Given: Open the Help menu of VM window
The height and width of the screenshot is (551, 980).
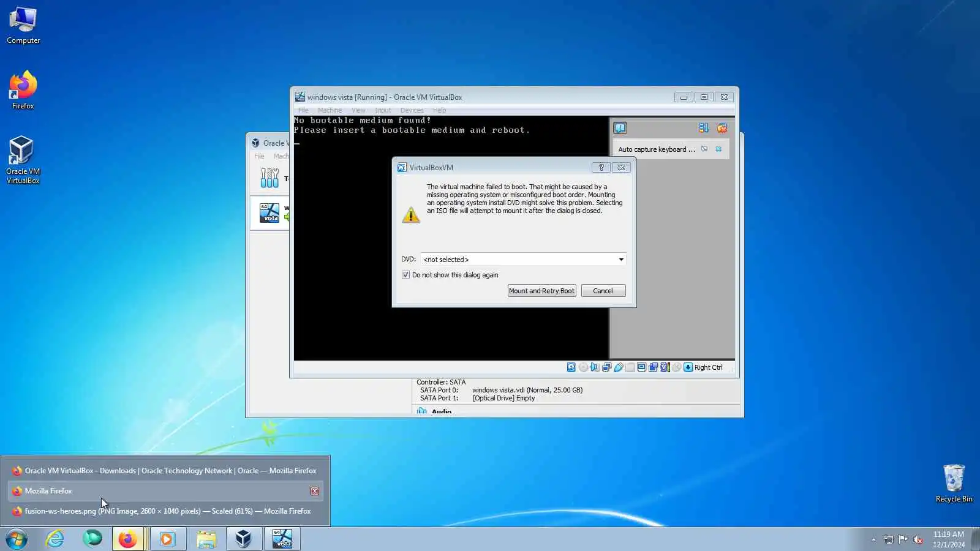Looking at the screenshot, I should (439, 110).
